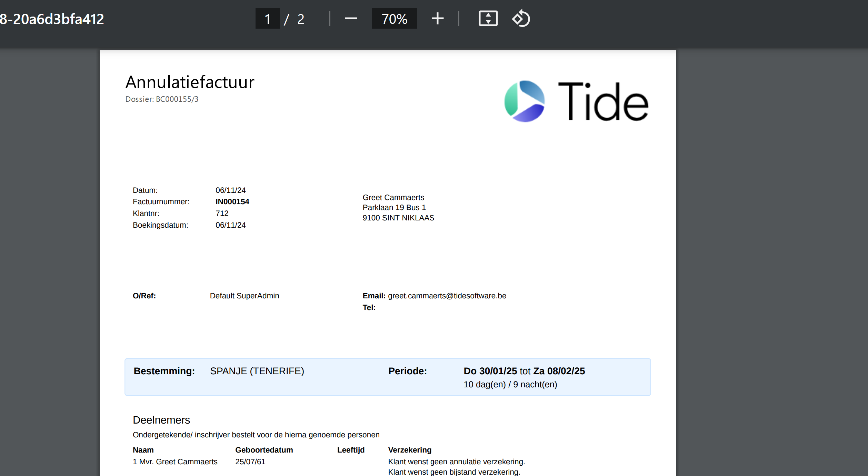Click the invoice number IN000154
868x476 pixels.
pyautogui.click(x=232, y=202)
